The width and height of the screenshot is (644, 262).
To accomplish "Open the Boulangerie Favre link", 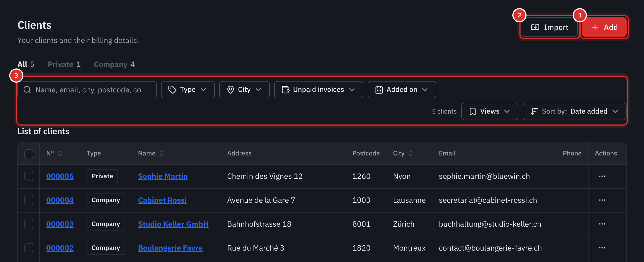I will tap(170, 248).
